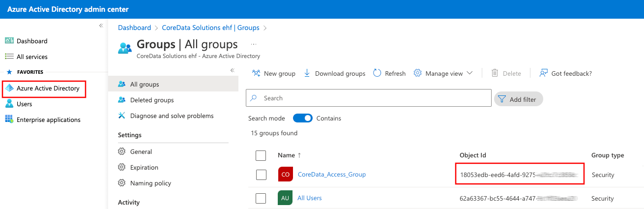Collapse the Groups menu panel

click(x=233, y=70)
